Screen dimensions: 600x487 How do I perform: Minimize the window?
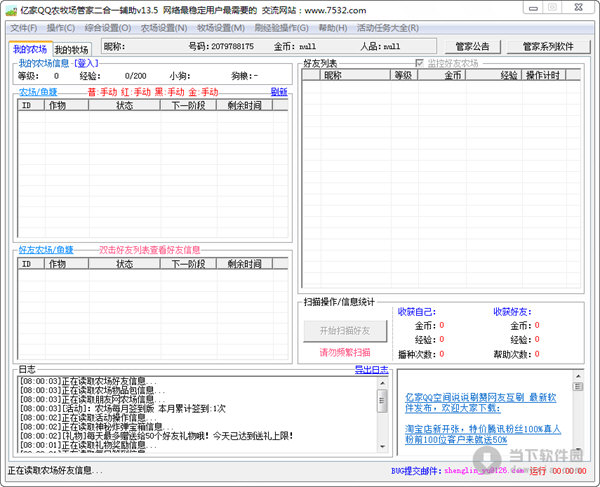(533, 8)
